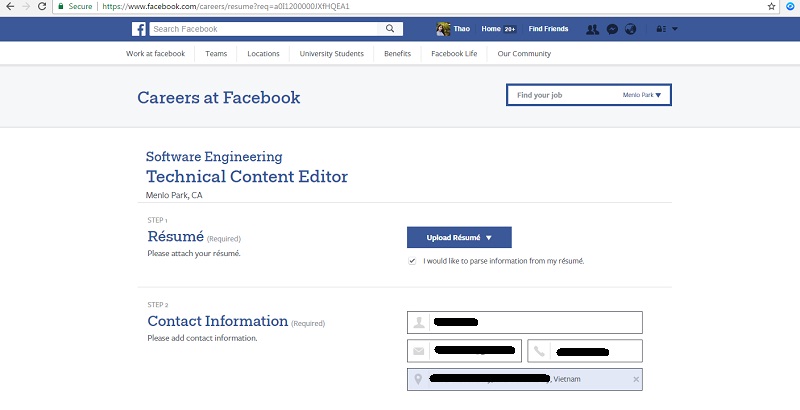Click the person icon in the name field
The height and width of the screenshot is (410, 800).
pos(419,322)
